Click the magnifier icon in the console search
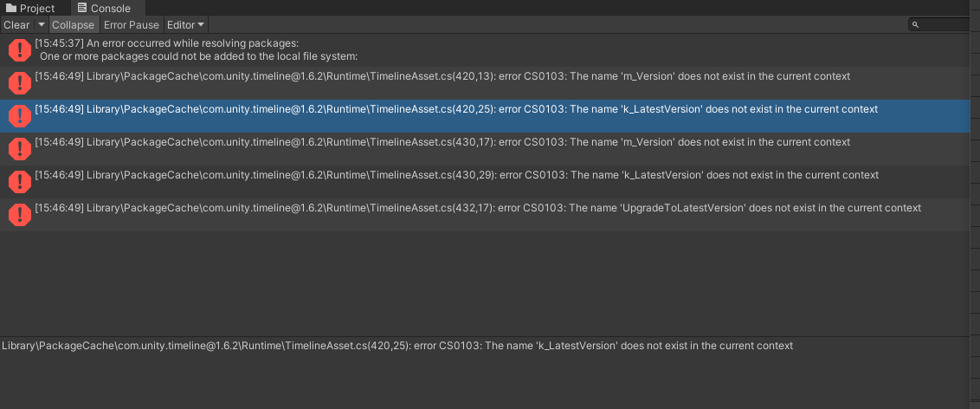This screenshot has height=409, width=980. click(915, 25)
